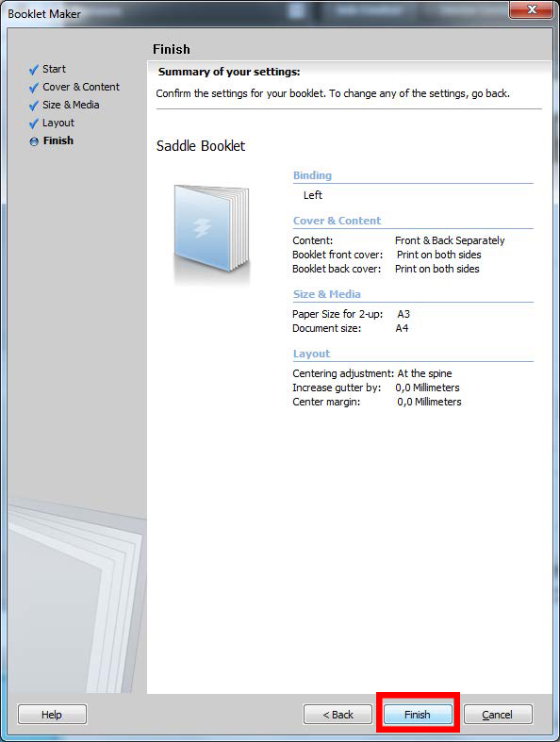Open the Size & Media step

[x=71, y=105]
